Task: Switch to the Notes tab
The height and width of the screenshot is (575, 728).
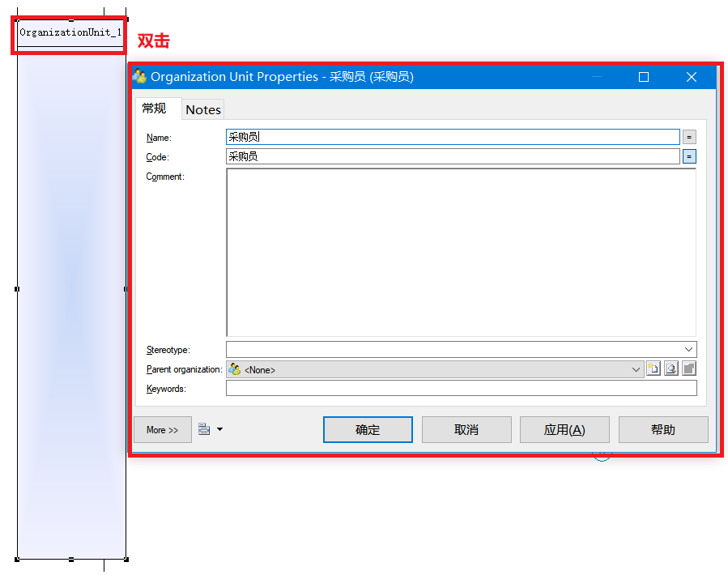Action: click(x=202, y=109)
